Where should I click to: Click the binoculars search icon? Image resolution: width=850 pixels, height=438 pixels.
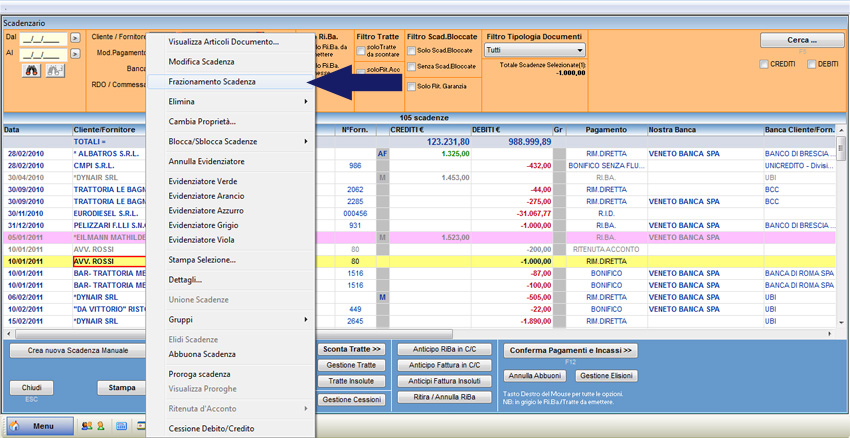coord(30,71)
